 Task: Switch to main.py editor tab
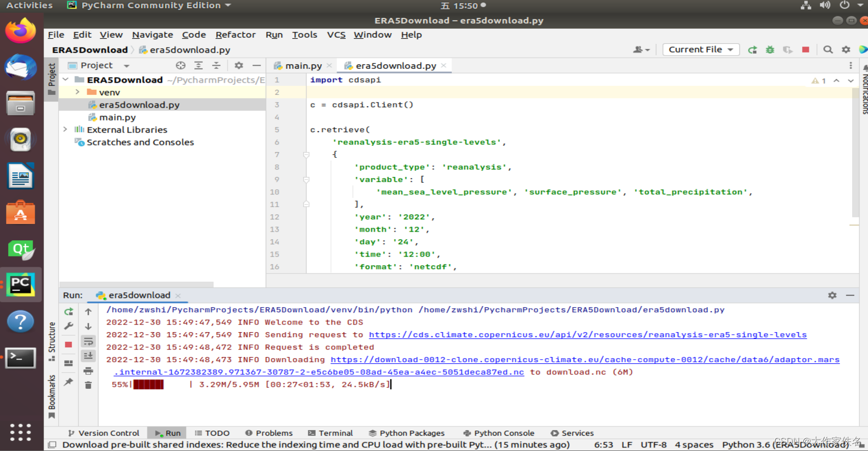point(303,66)
